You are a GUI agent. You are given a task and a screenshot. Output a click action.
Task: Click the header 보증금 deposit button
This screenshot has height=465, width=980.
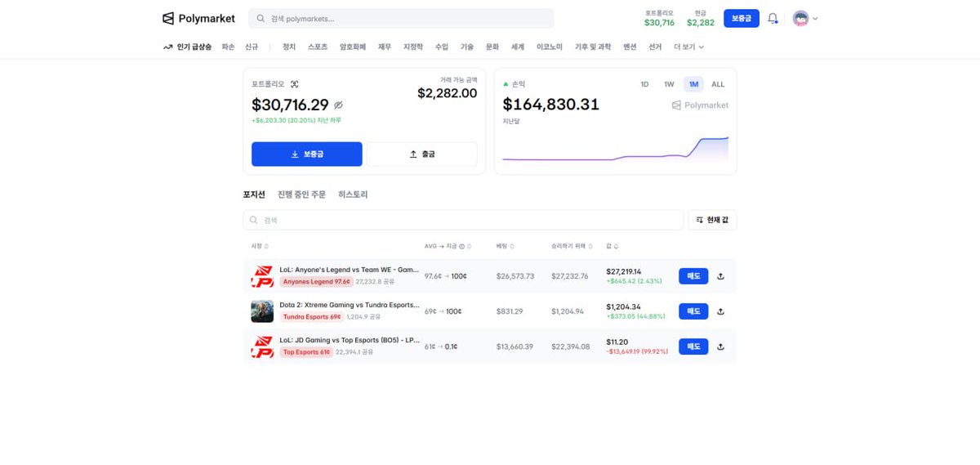tap(742, 18)
